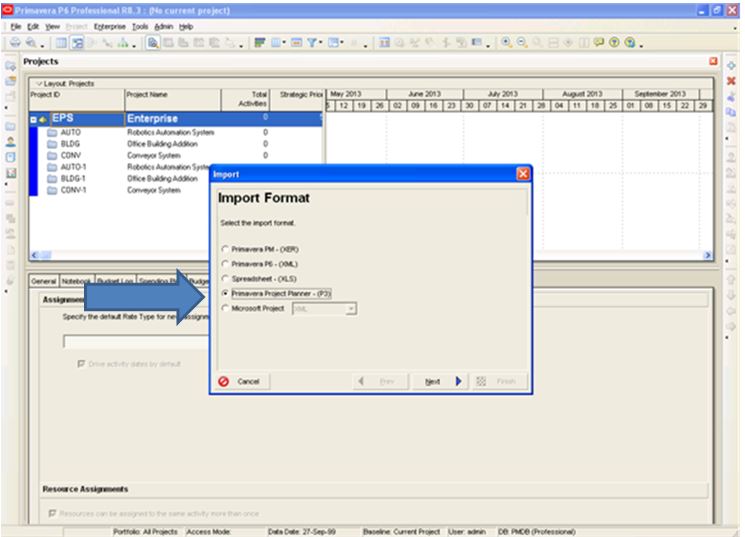This screenshot has height=537, width=745.
Task: Select the Primavera P6 - (XML) radio button
Action: coord(225,263)
